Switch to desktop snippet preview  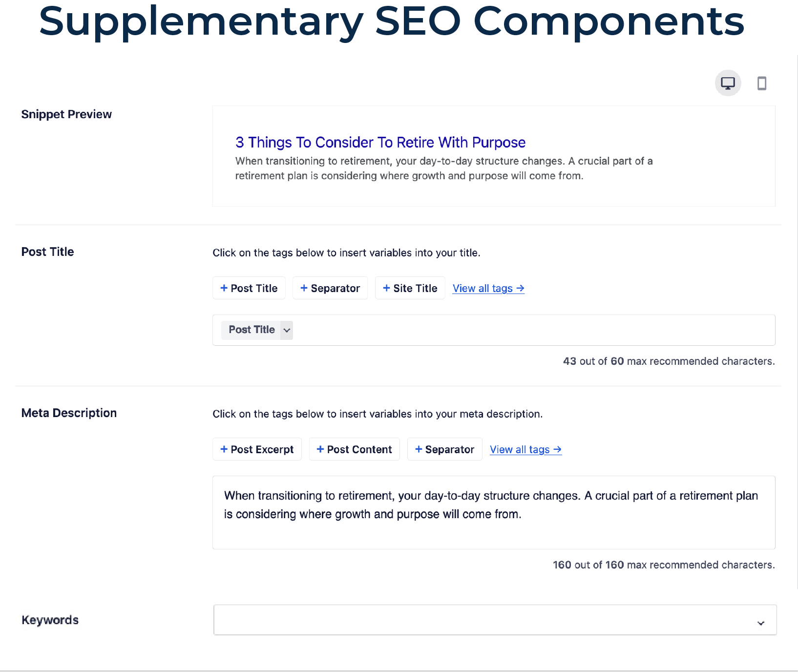coord(728,83)
